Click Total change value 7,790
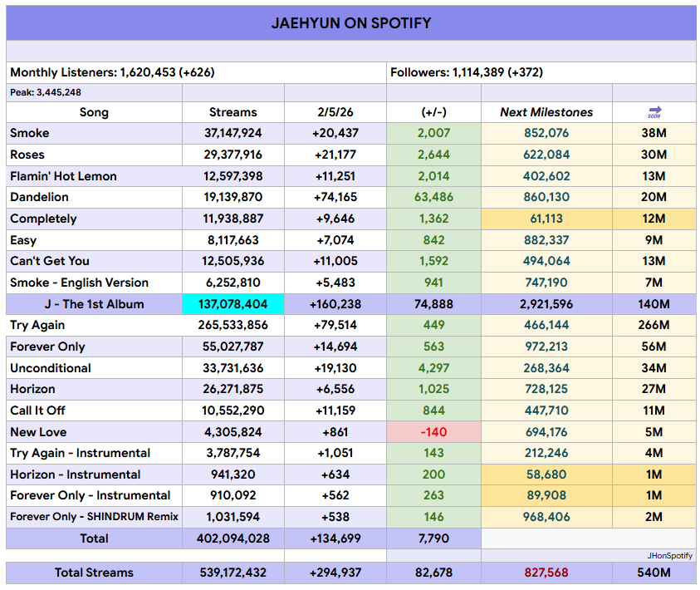This screenshot has height=590, width=700. coord(433,538)
